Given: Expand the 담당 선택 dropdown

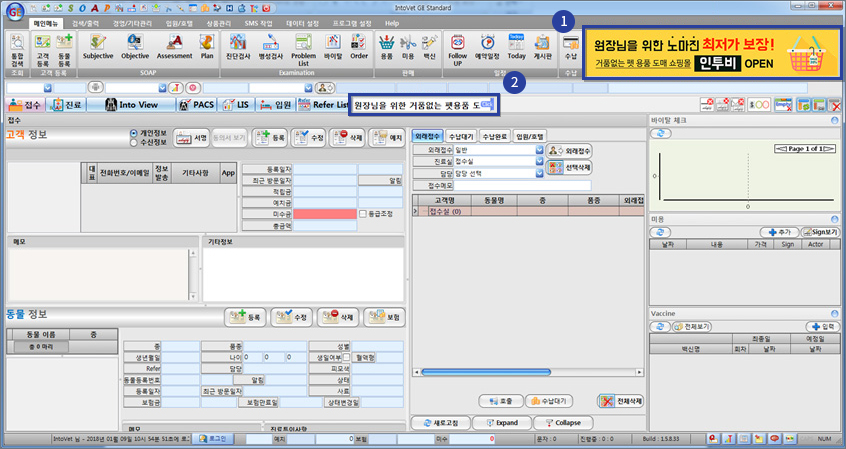Looking at the screenshot, I should [539, 172].
